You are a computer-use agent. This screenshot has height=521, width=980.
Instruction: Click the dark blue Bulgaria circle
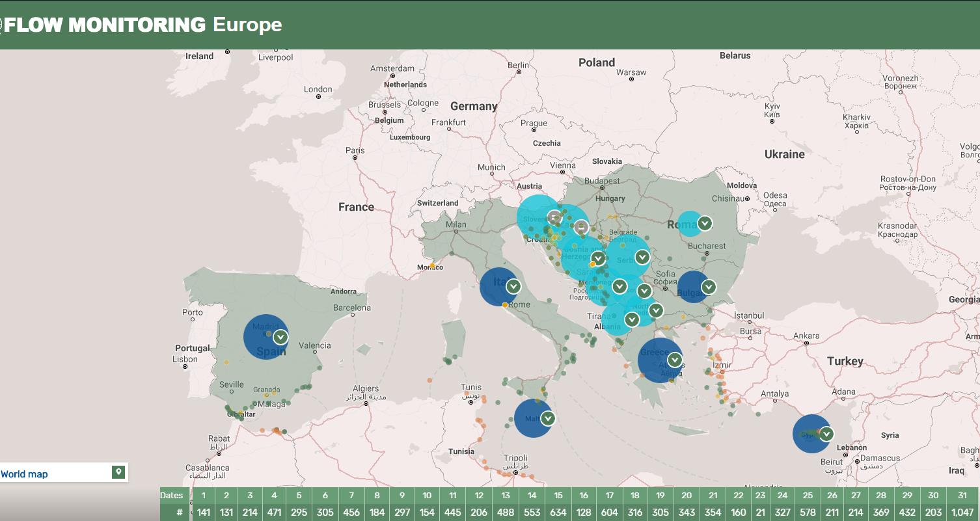click(x=694, y=286)
